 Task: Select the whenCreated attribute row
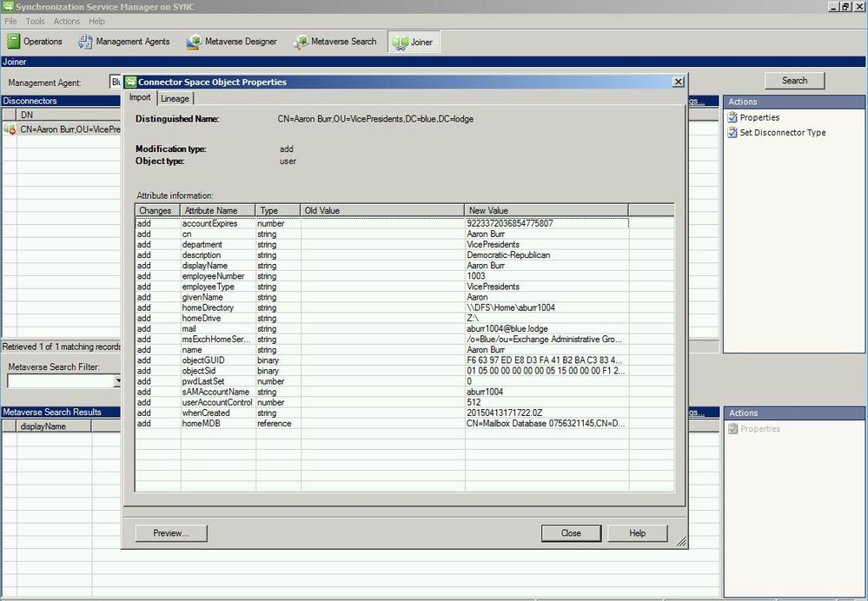coord(382,413)
